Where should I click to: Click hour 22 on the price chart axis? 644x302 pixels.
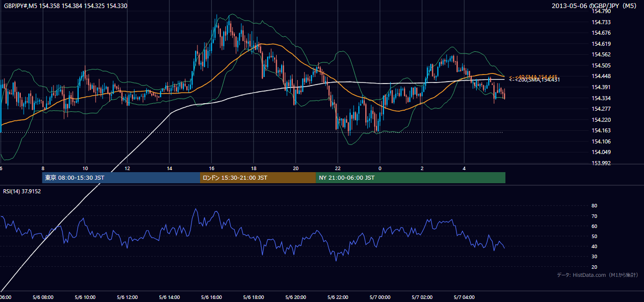click(x=338, y=168)
